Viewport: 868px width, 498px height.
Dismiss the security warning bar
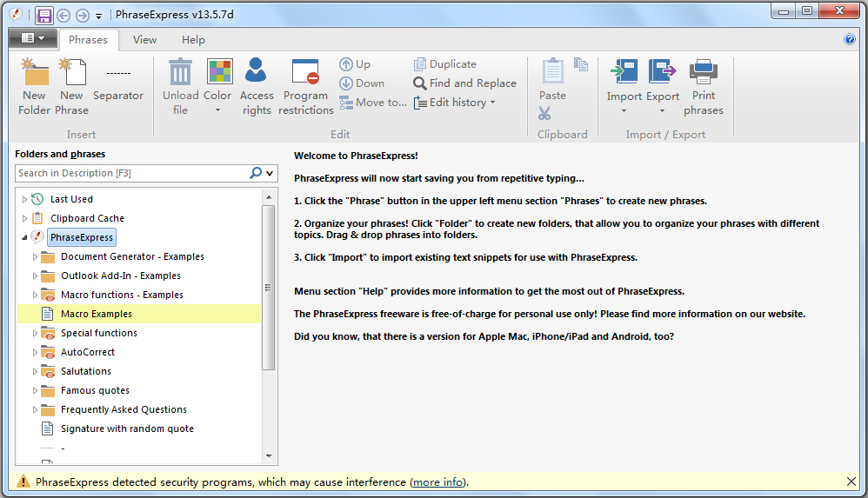(x=851, y=482)
